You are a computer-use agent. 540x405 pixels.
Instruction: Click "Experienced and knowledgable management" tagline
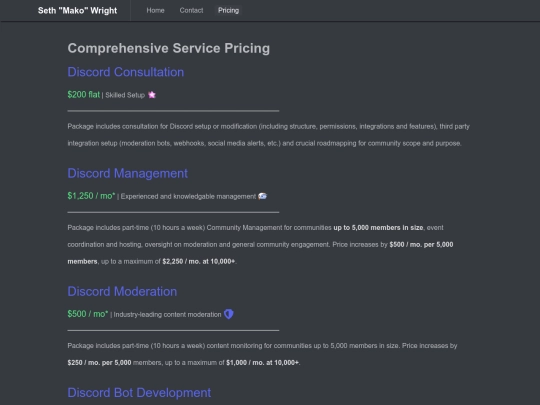pyautogui.click(x=188, y=197)
